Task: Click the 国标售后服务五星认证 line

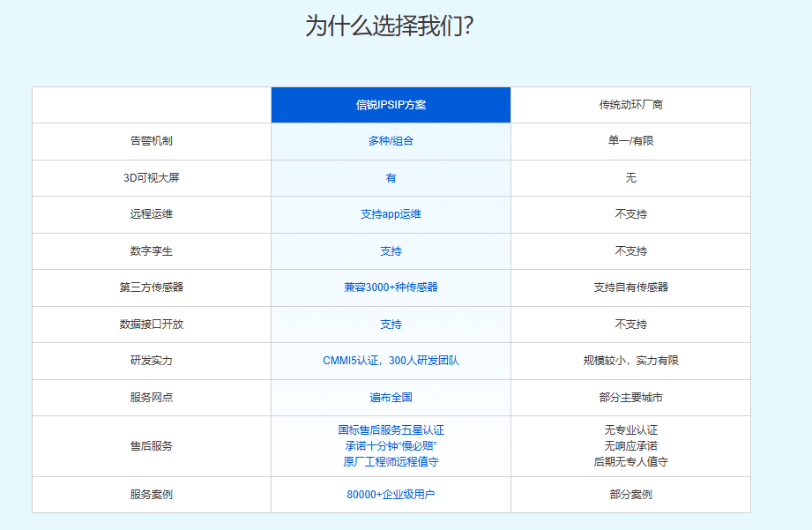Action: (x=391, y=430)
